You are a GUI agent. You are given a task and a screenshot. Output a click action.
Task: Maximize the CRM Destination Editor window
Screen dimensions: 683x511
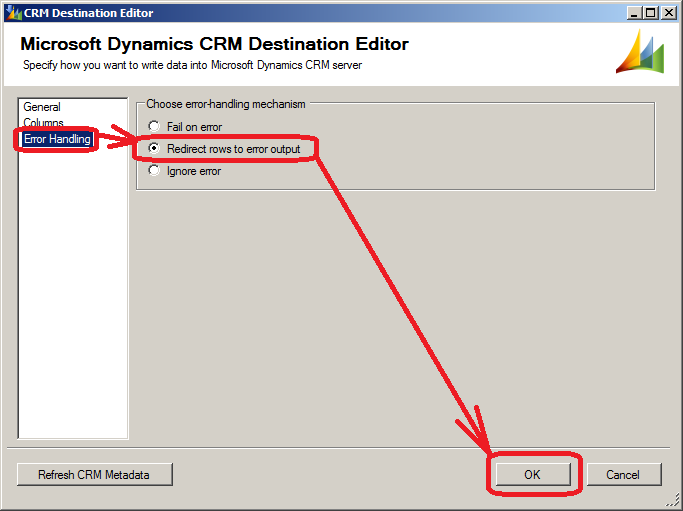650,13
